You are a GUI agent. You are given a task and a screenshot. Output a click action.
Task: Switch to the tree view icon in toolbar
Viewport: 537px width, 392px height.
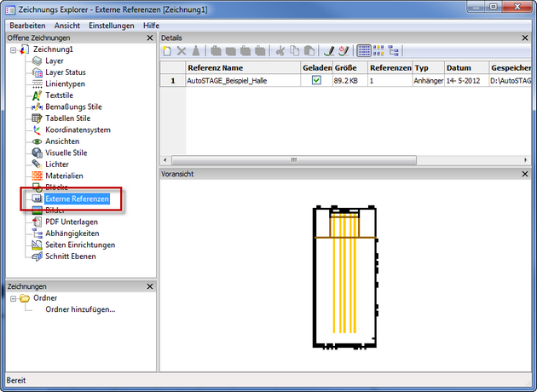coord(394,51)
